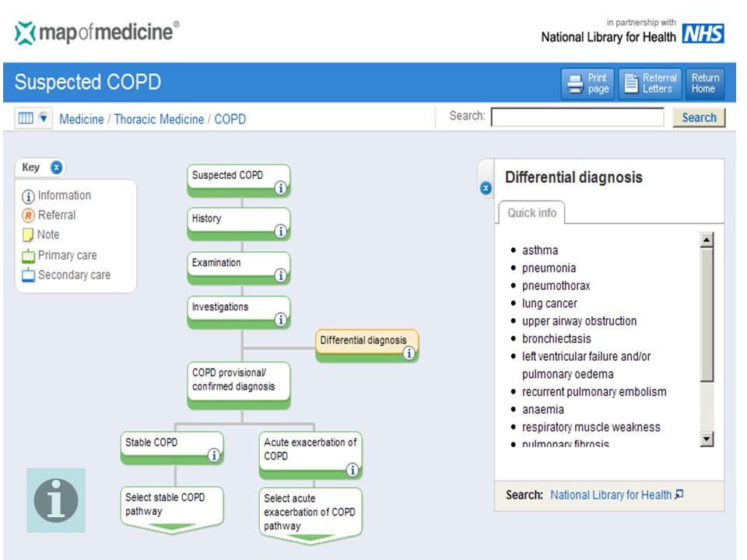Click the external link icon after National Library
Screen dimensions: 747x560
point(679,495)
